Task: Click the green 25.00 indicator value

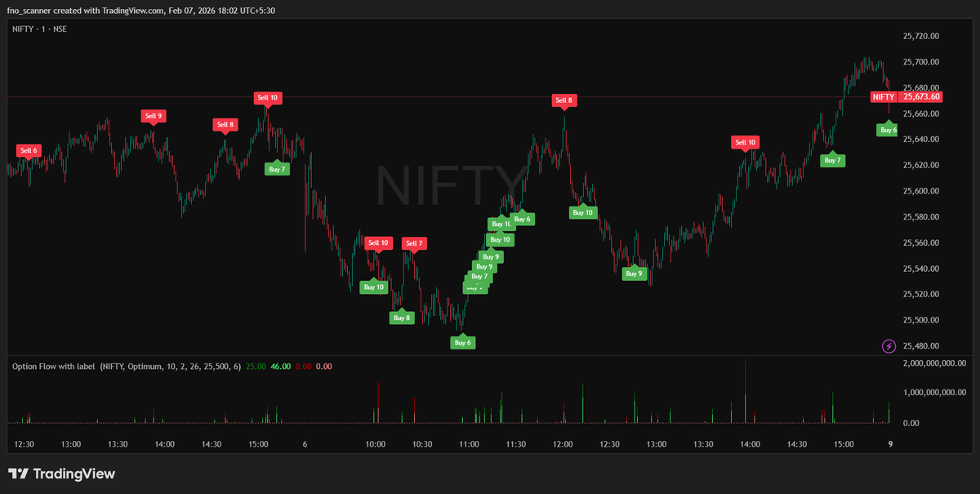Action: point(256,367)
